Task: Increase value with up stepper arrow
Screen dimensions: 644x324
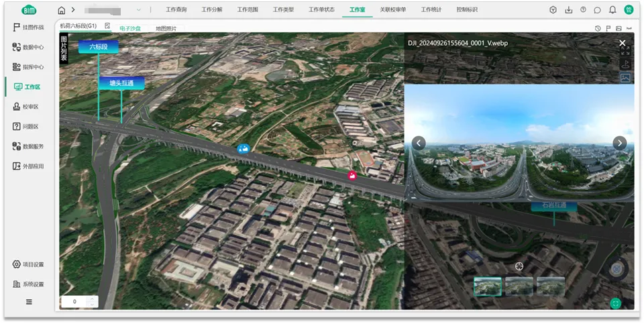Action: (93, 299)
